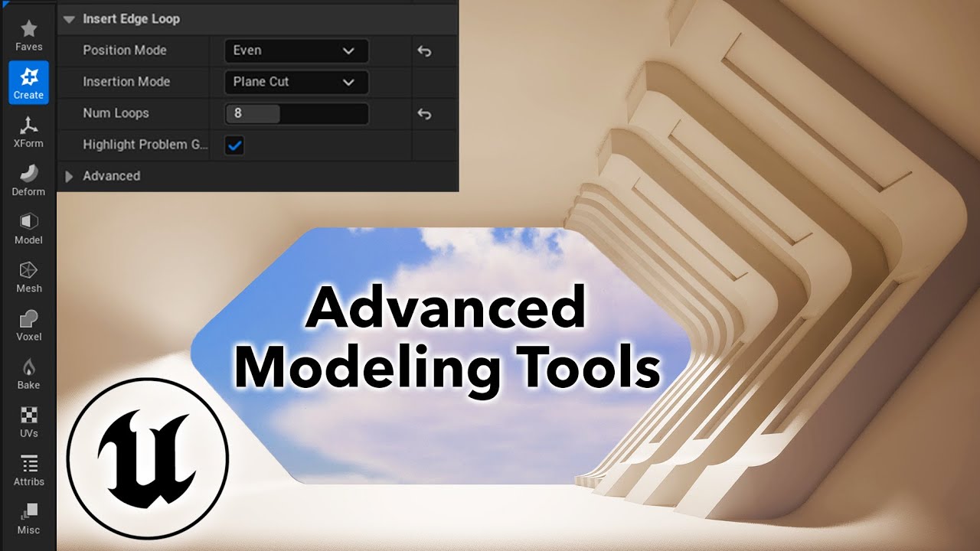Collapse the Insert Edge Loop section
Image resolution: width=980 pixels, height=551 pixels.
click(69, 19)
